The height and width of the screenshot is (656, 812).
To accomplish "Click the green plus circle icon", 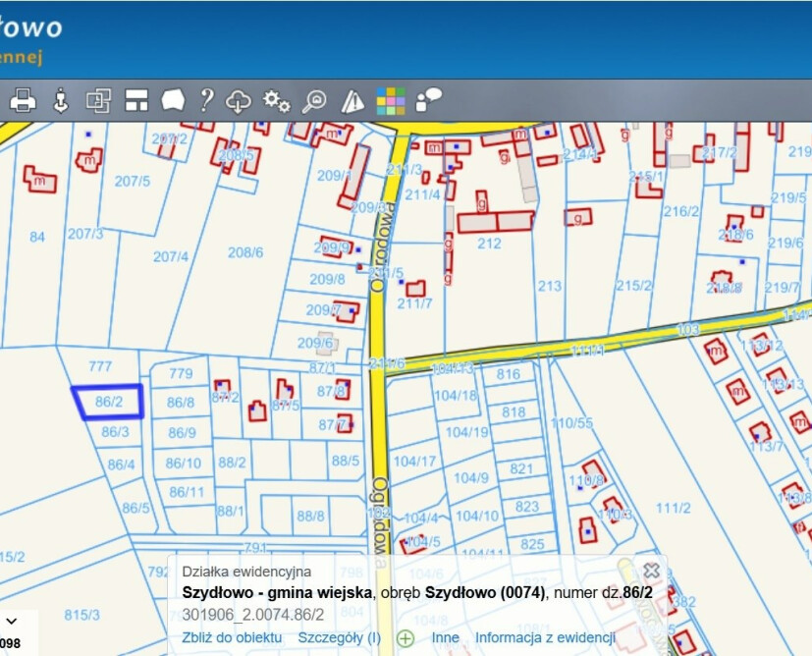I will (406, 638).
